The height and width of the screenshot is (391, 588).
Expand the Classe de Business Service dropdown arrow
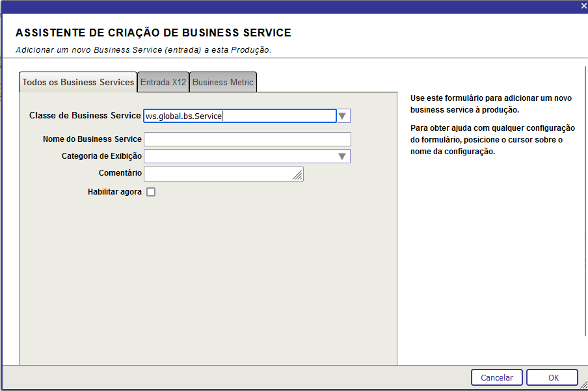343,116
